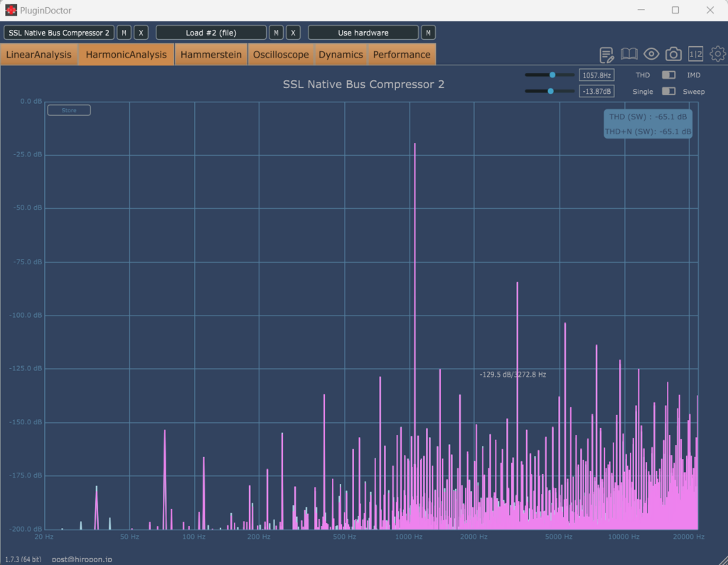
Task: Click the Load #2 (file) slot button
Action: [211, 33]
